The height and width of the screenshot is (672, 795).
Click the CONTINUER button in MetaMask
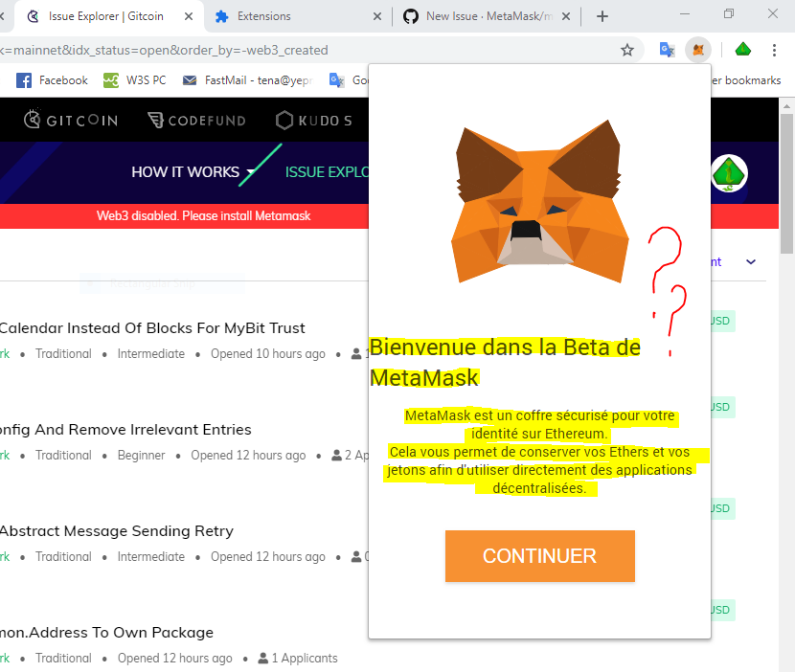(540, 556)
